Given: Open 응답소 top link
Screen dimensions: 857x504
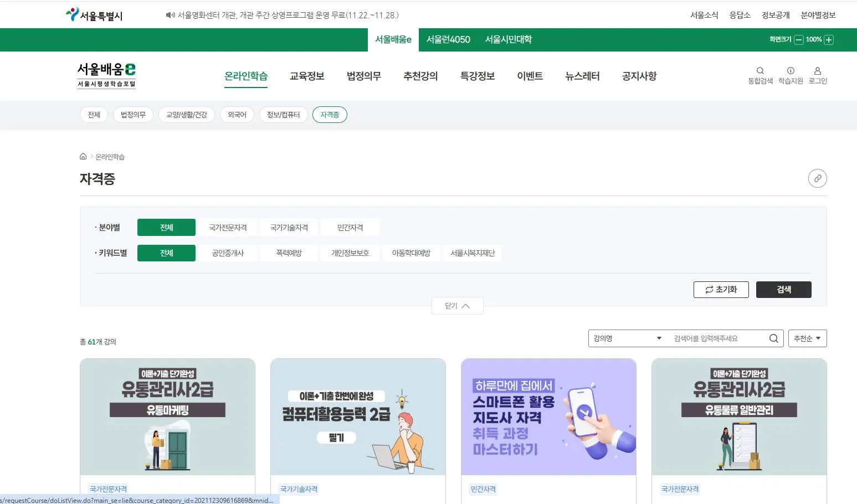Looking at the screenshot, I should [740, 15].
